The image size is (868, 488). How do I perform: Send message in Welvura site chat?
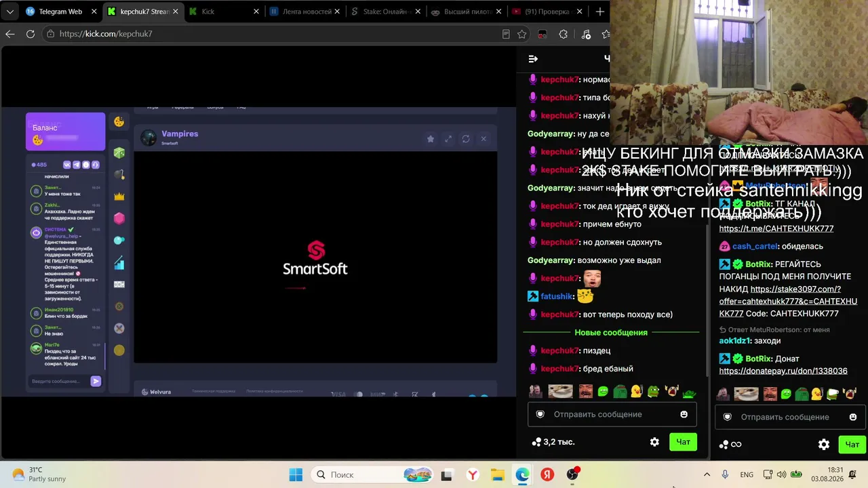(x=96, y=381)
